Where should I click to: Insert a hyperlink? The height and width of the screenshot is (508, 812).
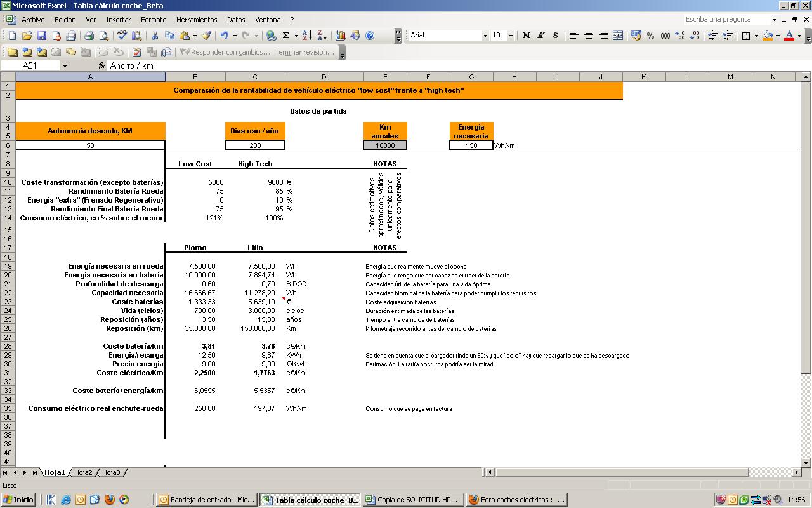(272, 36)
